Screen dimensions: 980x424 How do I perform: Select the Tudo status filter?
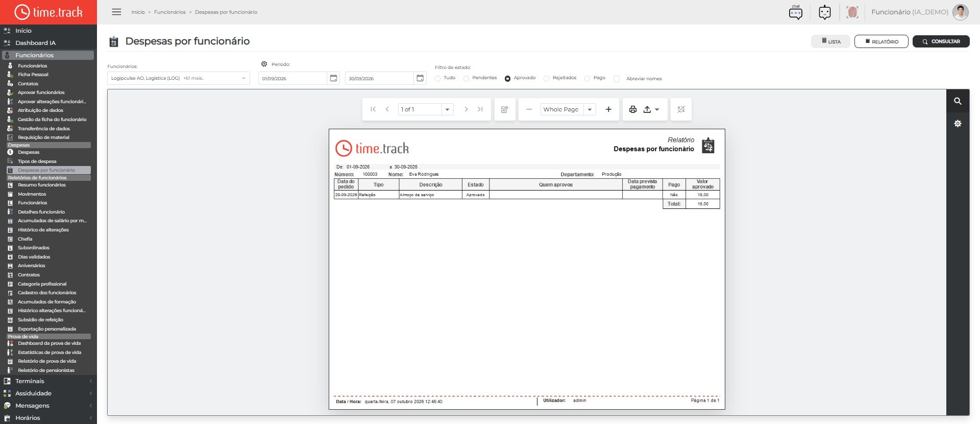pyautogui.click(x=437, y=79)
